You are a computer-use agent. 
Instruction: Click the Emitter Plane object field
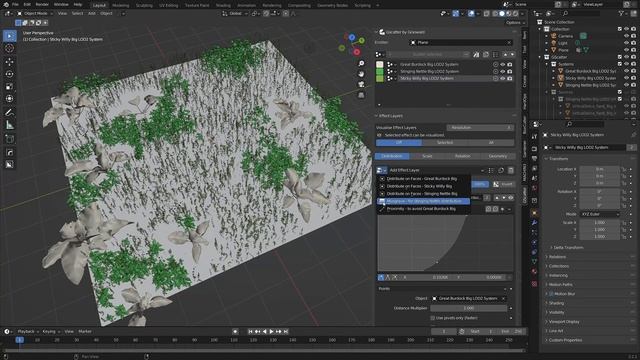(x=460, y=42)
